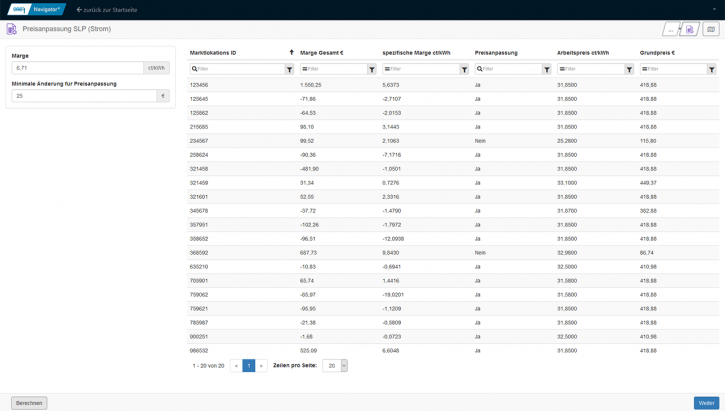
Task: Sort by Arbeitspreis ct/kWh column header
Action: point(583,53)
